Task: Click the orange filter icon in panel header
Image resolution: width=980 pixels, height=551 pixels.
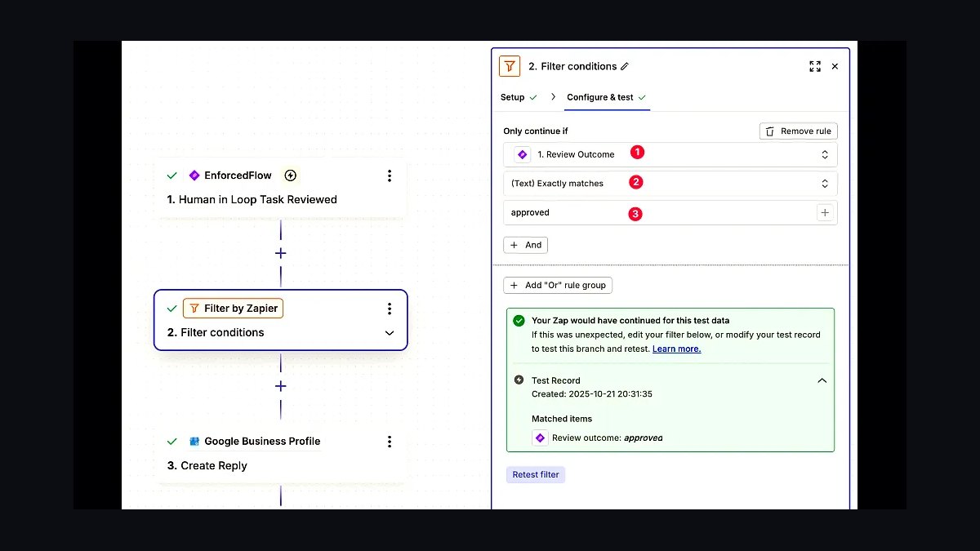Action: [x=510, y=66]
